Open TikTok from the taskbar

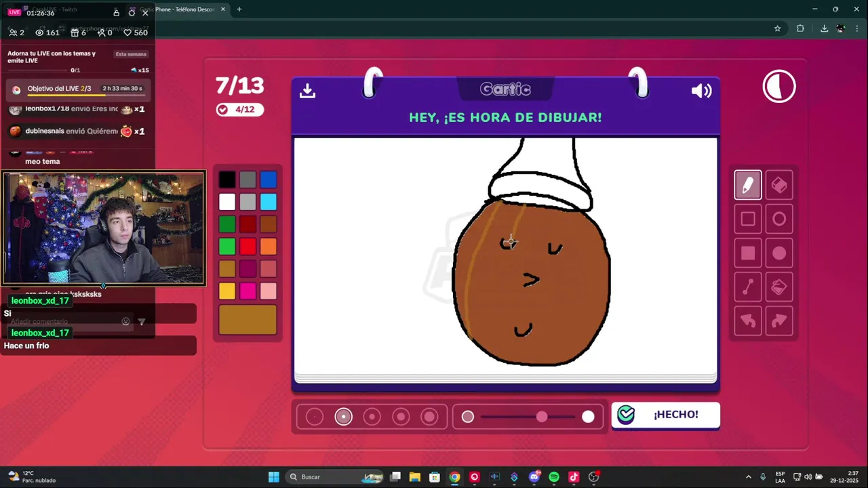click(574, 477)
